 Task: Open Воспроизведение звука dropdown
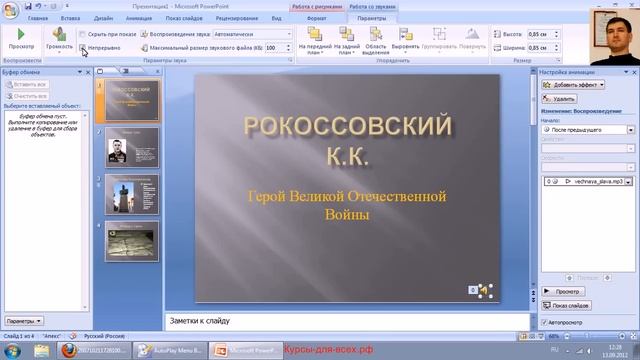pyautogui.click(x=289, y=34)
